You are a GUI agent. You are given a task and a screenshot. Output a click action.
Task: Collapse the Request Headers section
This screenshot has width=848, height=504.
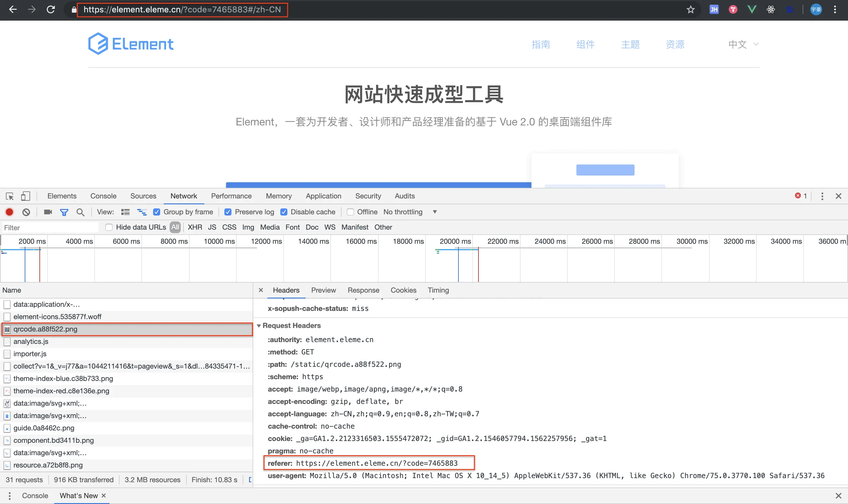(259, 325)
